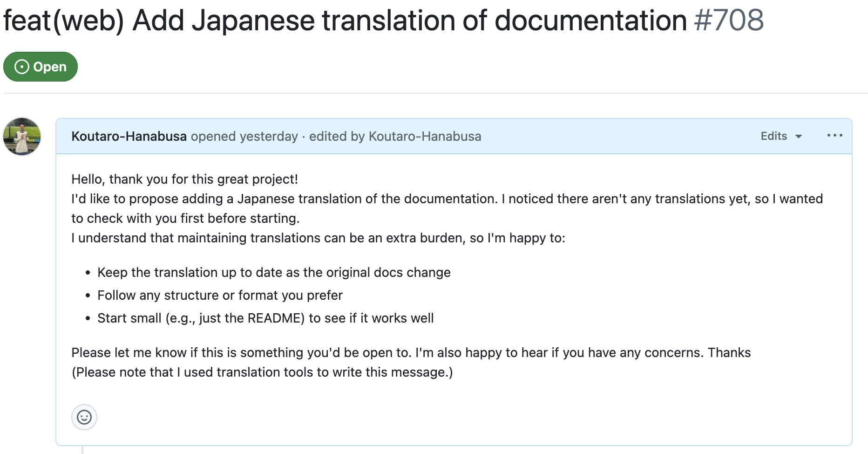Click Koutaro-Hanabusa's profile avatar picture

tap(21, 137)
